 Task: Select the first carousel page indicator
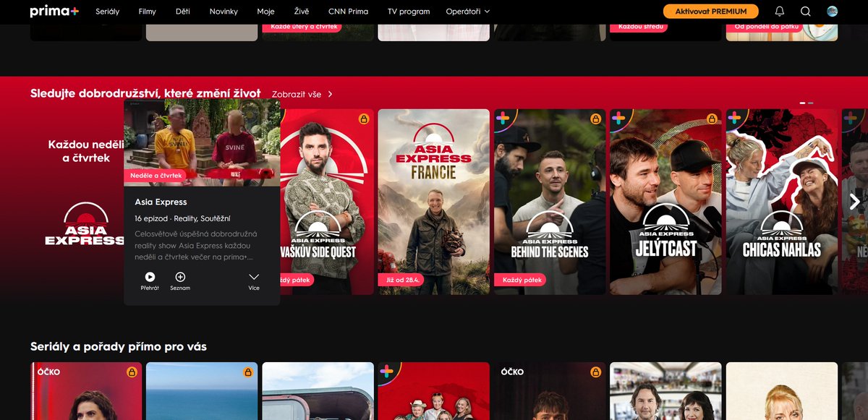(802, 103)
